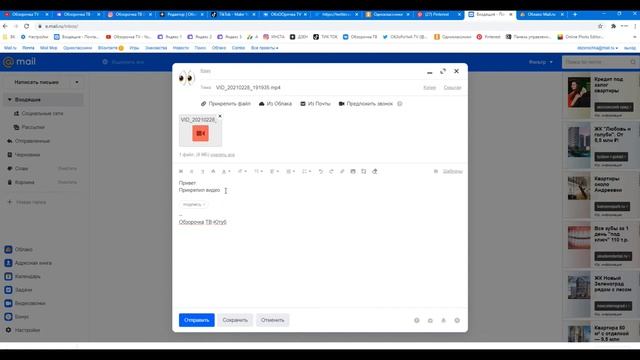640x360 pixels.
Task: Click the leftmost icon in compose footer row
Action: coord(417,320)
